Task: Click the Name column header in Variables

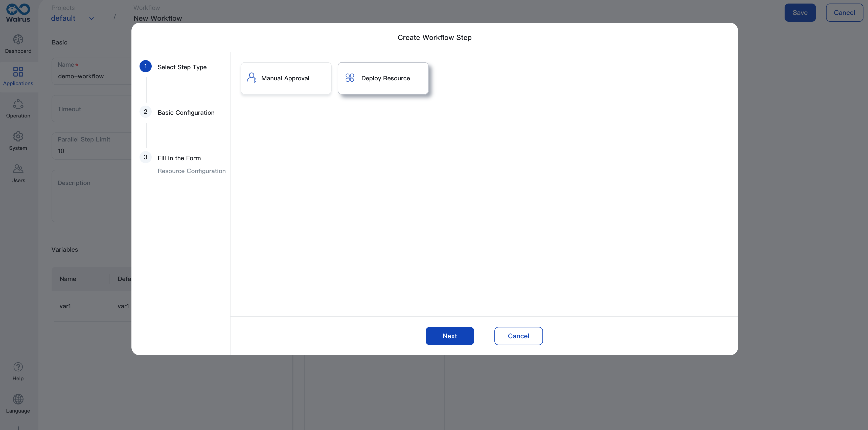Action: point(68,279)
